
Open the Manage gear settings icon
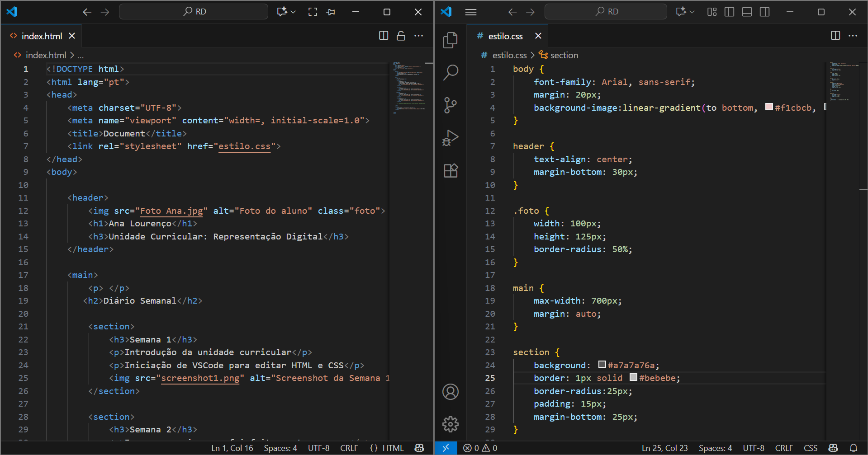click(450, 424)
